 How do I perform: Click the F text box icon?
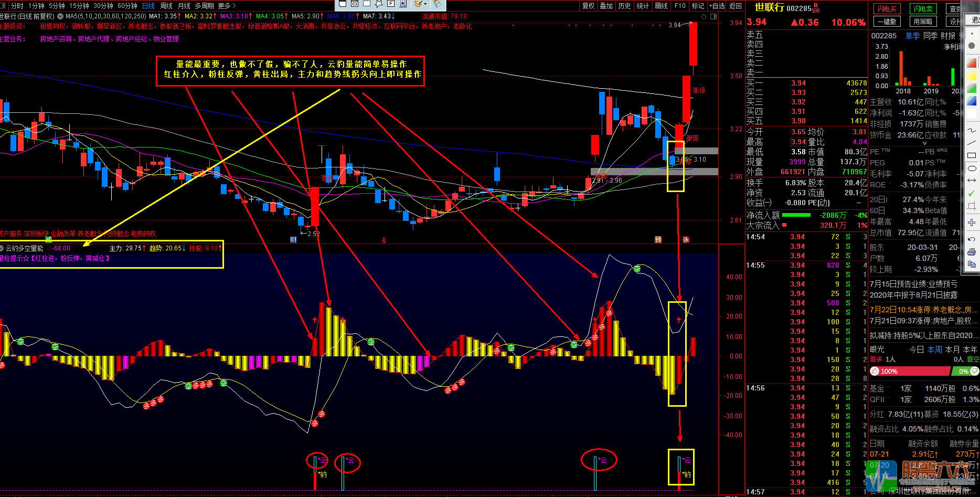pos(391,3)
